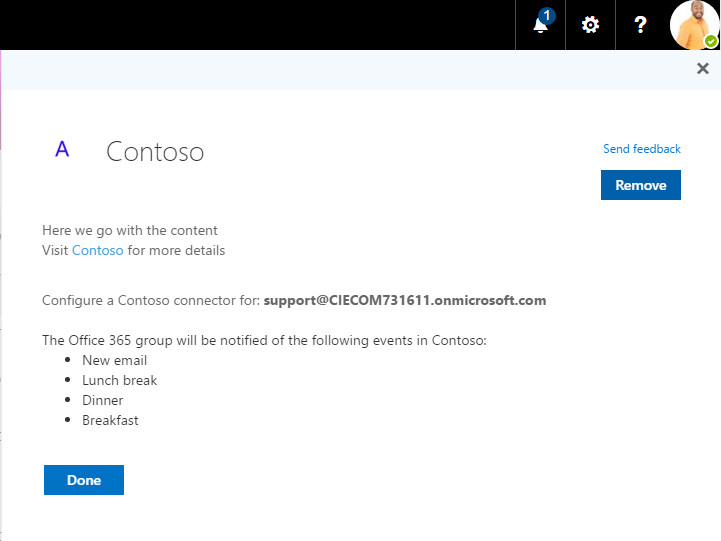
Task: Click the help question mark icon
Action: [x=641, y=25]
